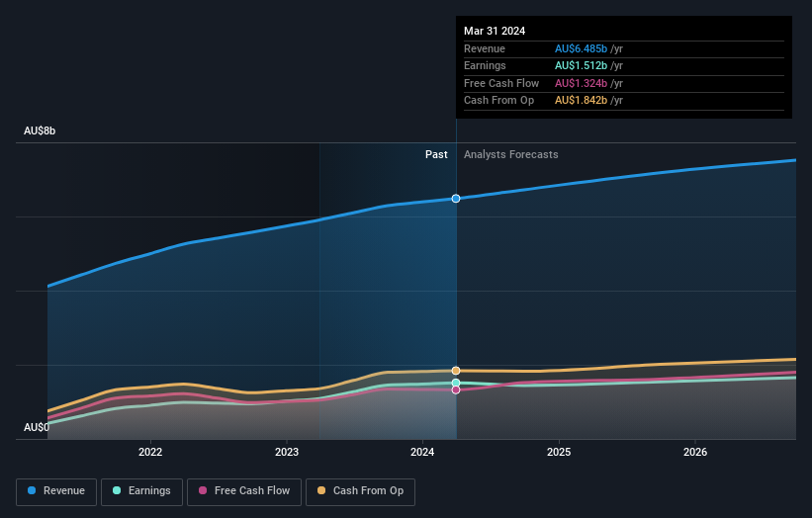This screenshot has height=518, width=812.
Task: Click the Earnings row label in tooltip
Action: (486, 65)
